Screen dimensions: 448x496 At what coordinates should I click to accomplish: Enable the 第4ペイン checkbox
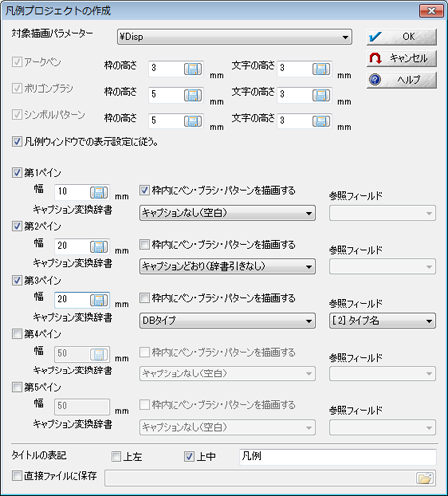pyautogui.click(x=17, y=334)
